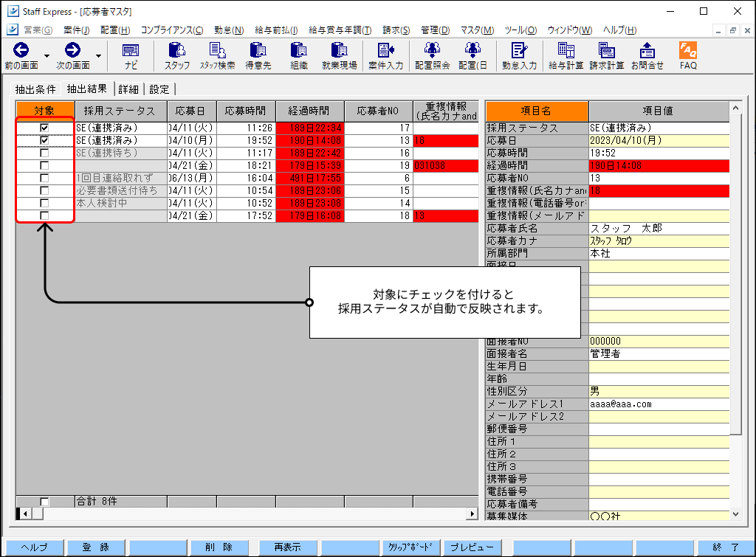Sort by the 採用ステータス column header

tap(120, 111)
